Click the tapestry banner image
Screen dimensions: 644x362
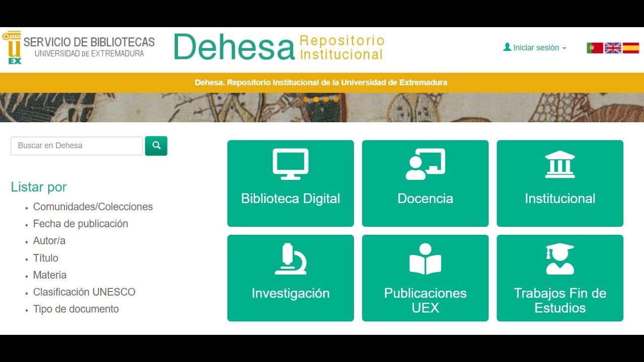322,108
